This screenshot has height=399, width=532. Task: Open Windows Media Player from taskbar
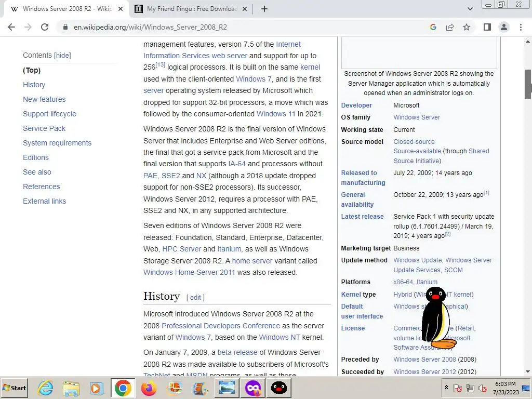tap(96, 388)
